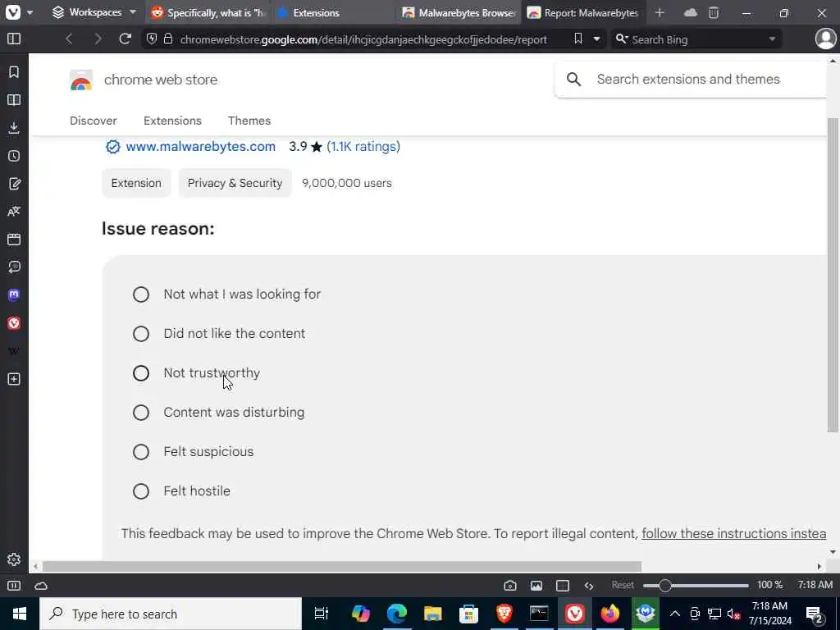Viewport: 840px width, 630px height.
Task: Open the 1.1K ratings link
Action: click(363, 147)
